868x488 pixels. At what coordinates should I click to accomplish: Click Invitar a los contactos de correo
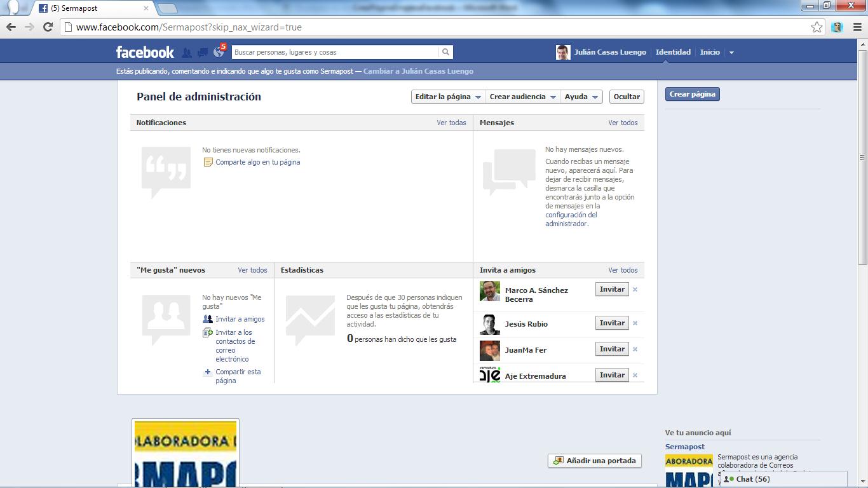236,346
